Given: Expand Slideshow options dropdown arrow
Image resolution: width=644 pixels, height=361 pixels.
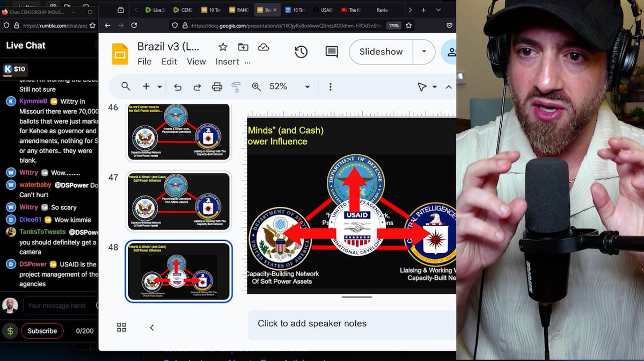Looking at the screenshot, I should coord(424,52).
